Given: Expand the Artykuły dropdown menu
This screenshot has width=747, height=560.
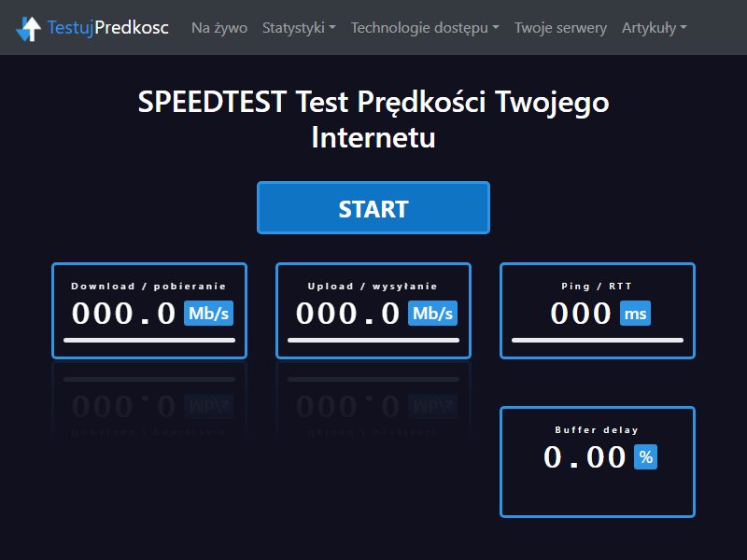Looking at the screenshot, I should click(655, 28).
